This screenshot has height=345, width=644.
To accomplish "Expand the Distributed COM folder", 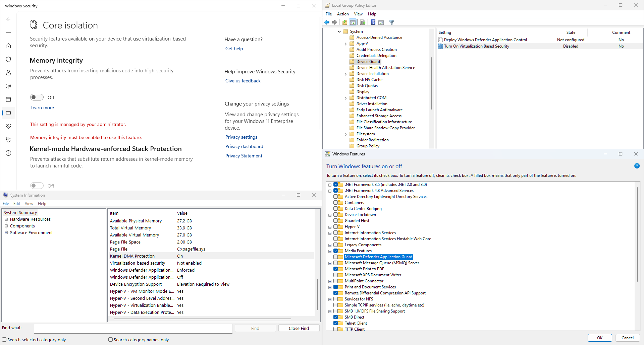I will coord(346,98).
